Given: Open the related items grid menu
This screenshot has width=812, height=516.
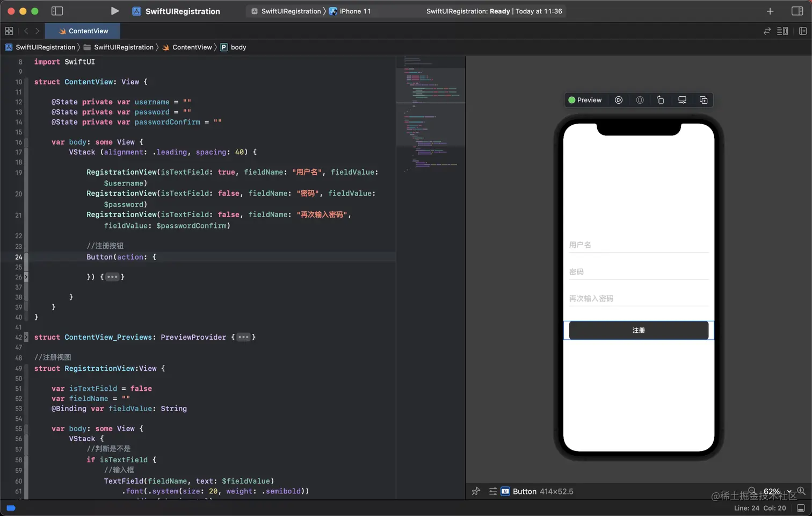Looking at the screenshot, I should [x=9, y=31].
